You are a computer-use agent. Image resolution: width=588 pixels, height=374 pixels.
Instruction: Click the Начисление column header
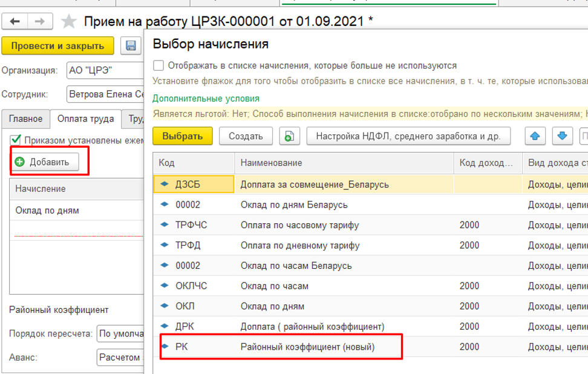(x=76, y=189)
